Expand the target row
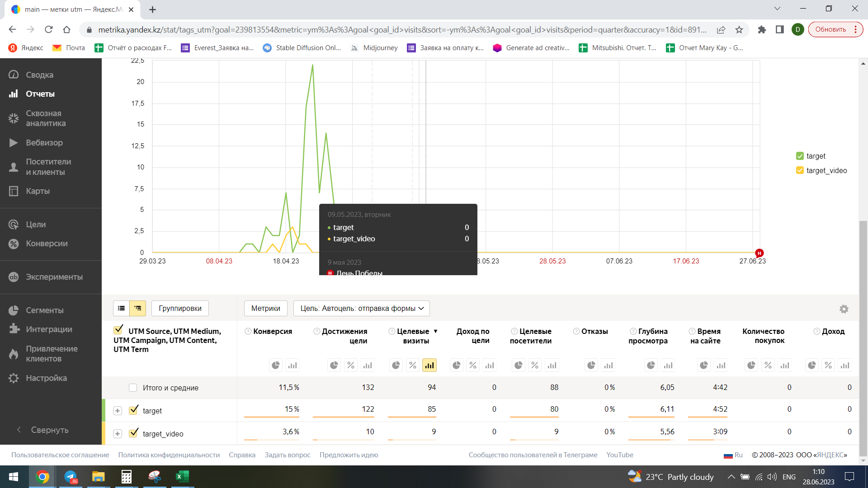The height and width of the screenshot is (488, 868). 118,411
